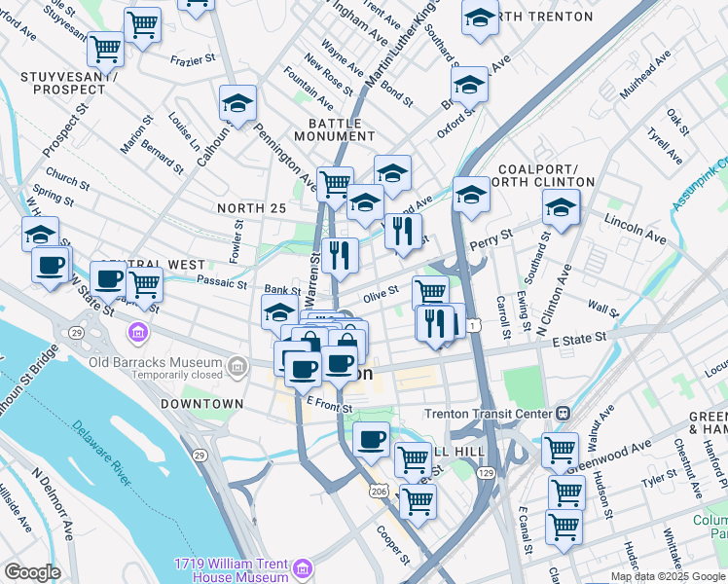Click the school marker near Lincoln Ave

562,209
